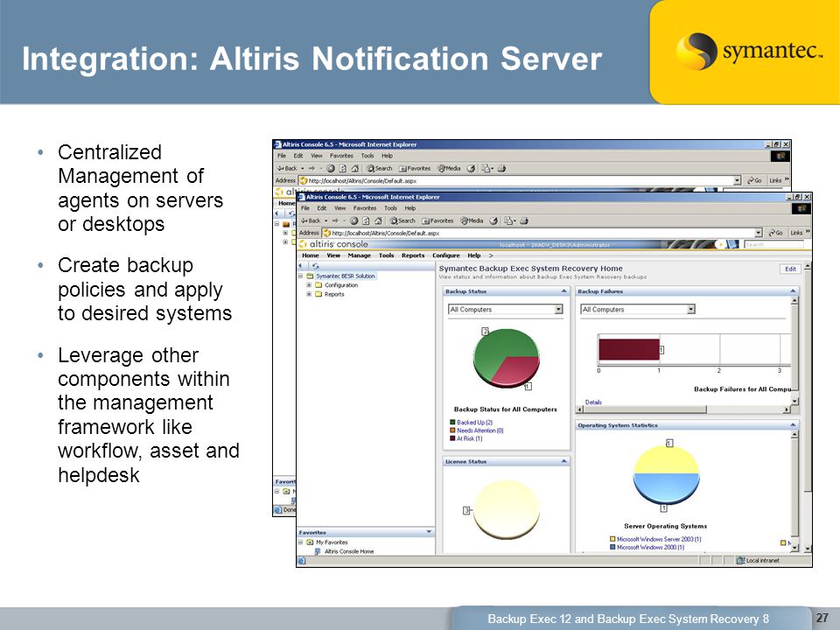
Task: Open the Microsoft Windows Server 2003 (1) link
Action: [659, 540]
